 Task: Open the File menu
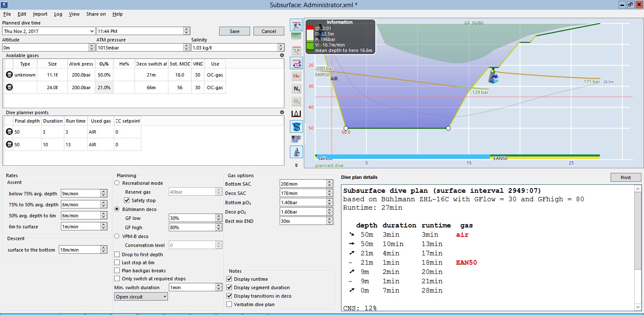(x=7, y=14)
